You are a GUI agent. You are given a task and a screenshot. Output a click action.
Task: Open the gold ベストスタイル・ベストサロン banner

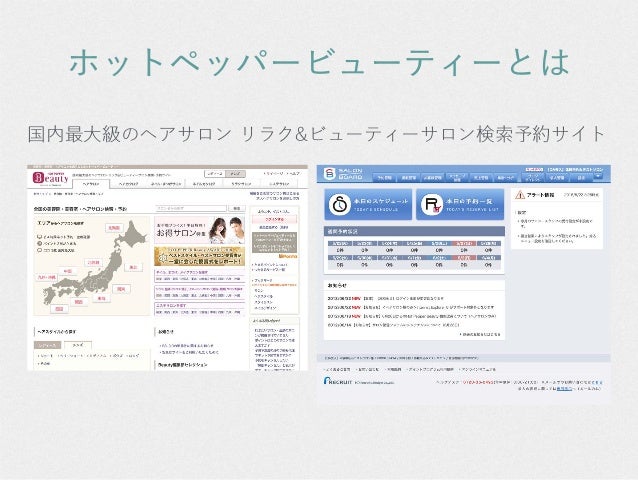[x=199, y=256]
